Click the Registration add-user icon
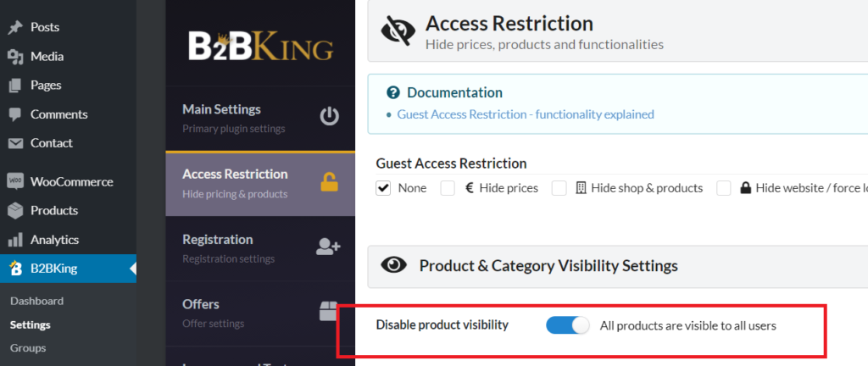This screenshot has height=366, width=868. [328, 247]
